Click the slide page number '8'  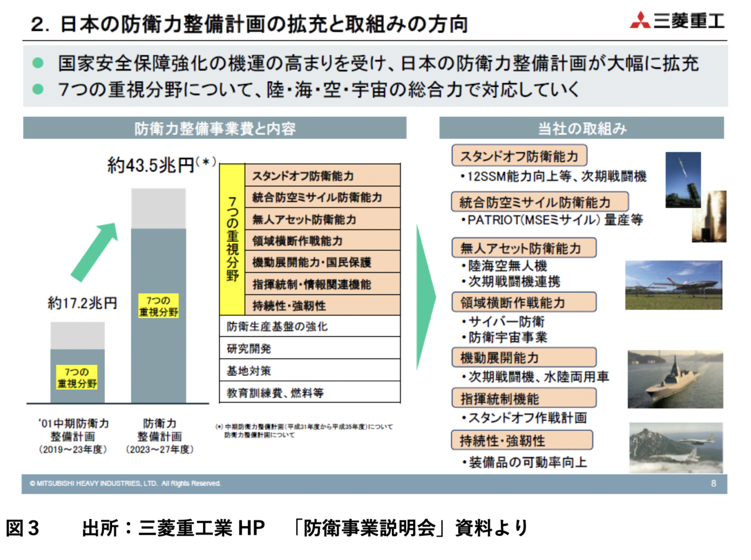click(x=713, y=484)
